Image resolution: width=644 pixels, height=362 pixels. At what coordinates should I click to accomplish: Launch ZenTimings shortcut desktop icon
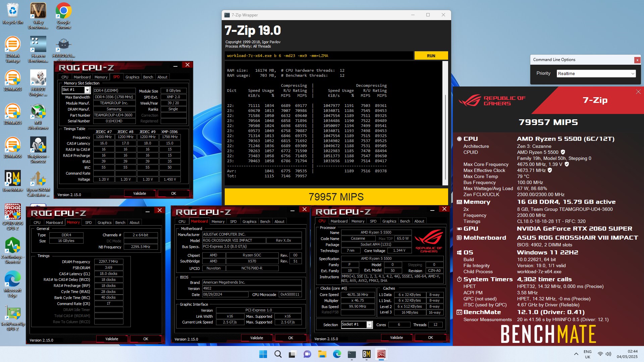click(12, 250)
